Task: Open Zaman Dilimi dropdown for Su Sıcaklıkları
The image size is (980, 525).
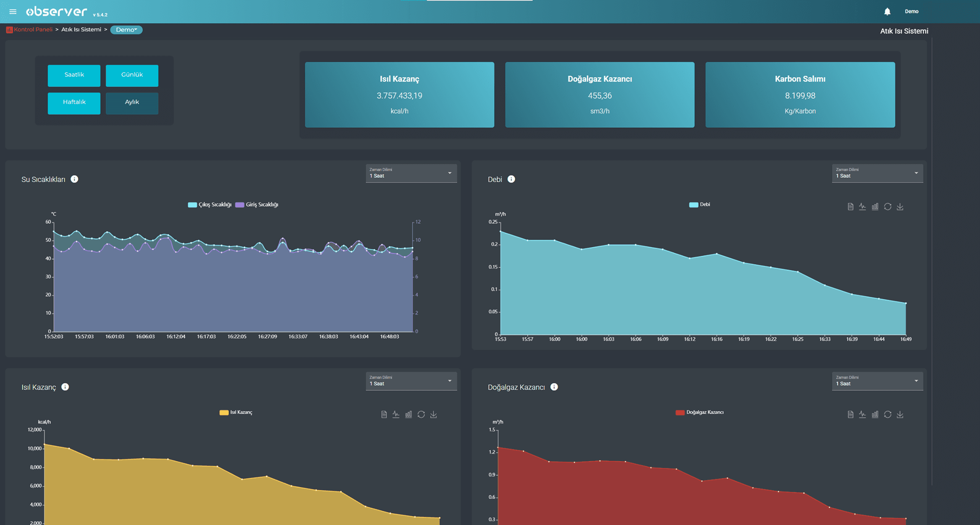Action: point(411,173)
